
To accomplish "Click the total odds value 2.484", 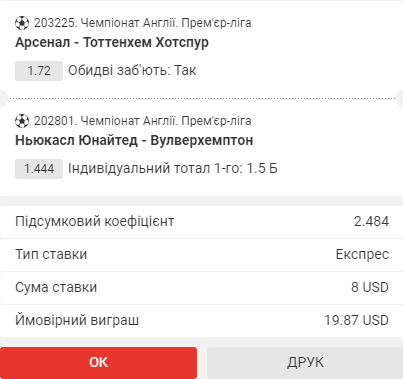I will pyautogui.click(x=371, y=222).
